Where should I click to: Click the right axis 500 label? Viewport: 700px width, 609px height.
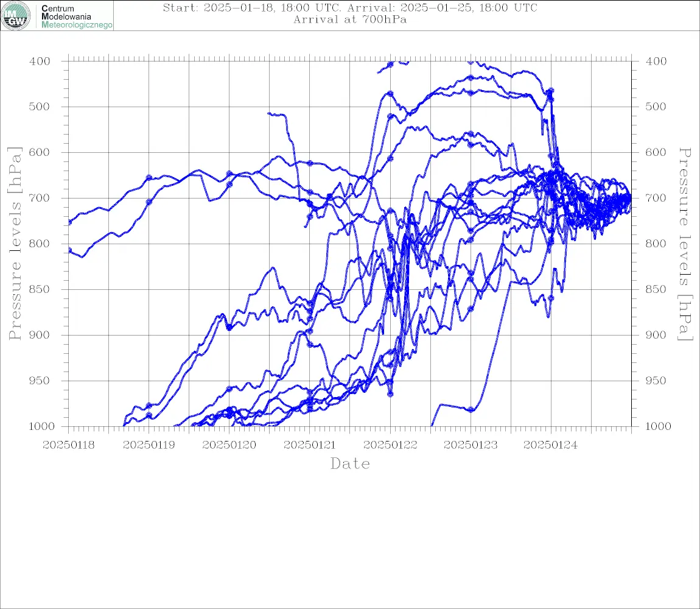coord(656,107)
